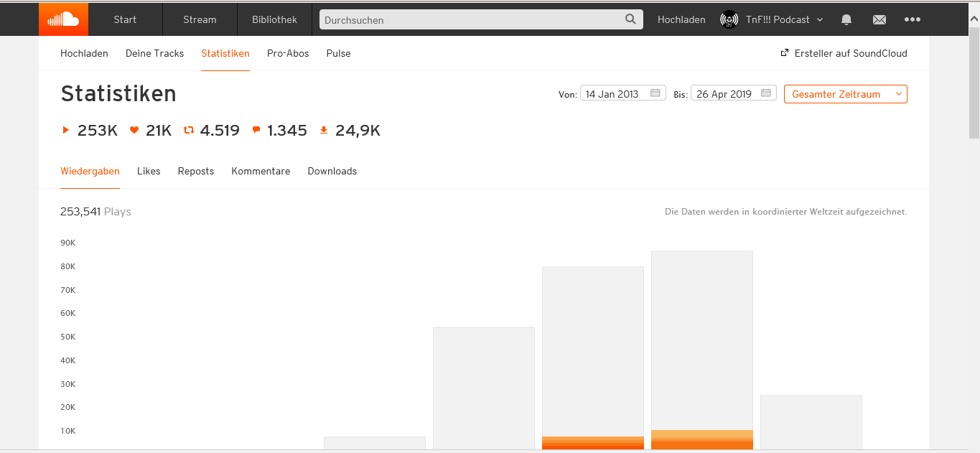Click the 10K axis label
Image resolution: width=980 pixels, height=453 pixels.
pos(68,431)
